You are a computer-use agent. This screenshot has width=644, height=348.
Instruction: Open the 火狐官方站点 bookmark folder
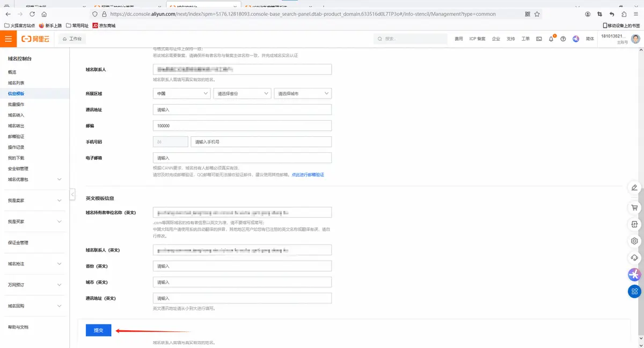tap(19, 25)
